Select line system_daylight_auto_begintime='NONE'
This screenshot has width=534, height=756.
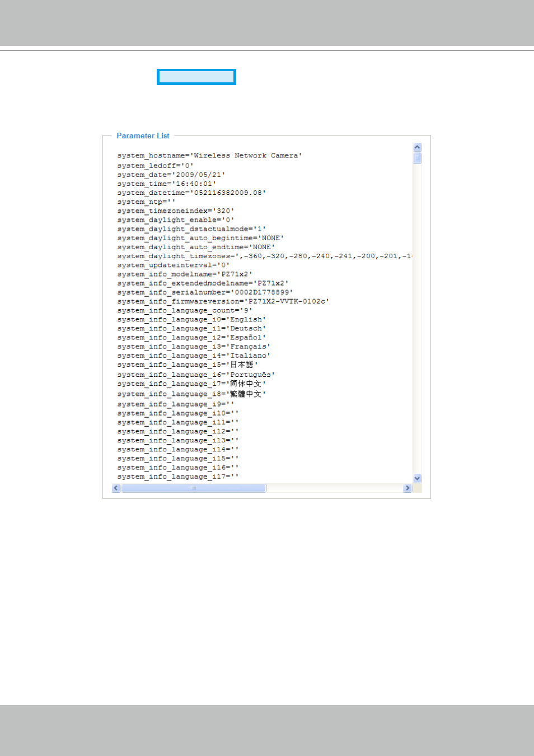(x=200, y=238)
